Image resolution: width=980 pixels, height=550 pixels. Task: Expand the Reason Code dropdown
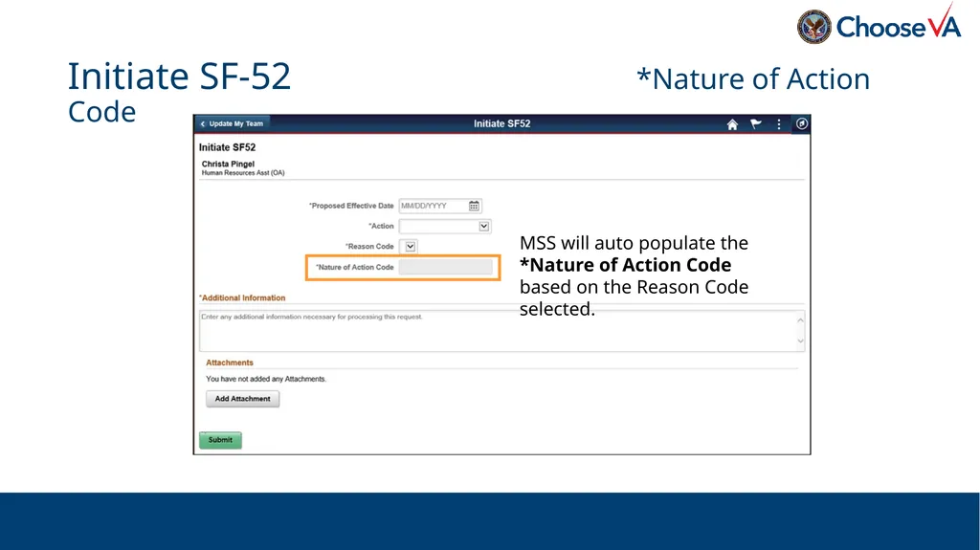pyautogui.click(x=410, y=246)
